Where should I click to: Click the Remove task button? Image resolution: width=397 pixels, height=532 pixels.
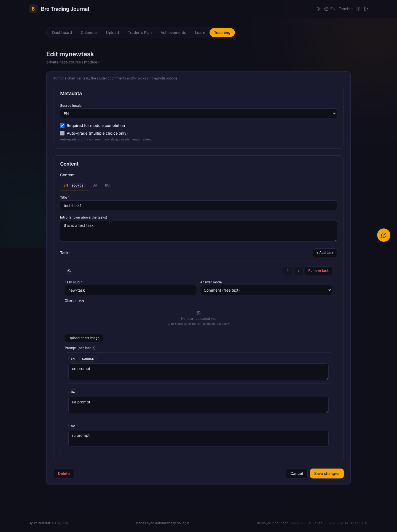[x=318, y=271]
